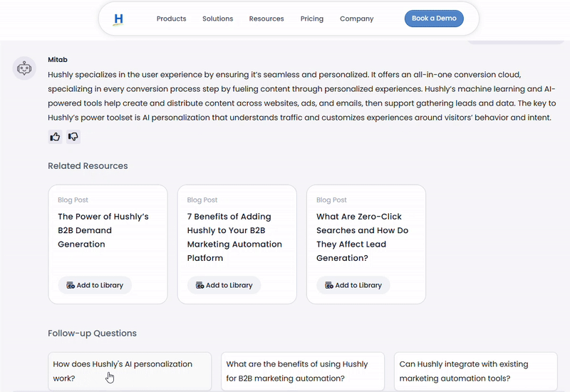This screenshot has height=392, width=570.
Task: Click the thumbs up feedback icon
Action: coord(55,137)
